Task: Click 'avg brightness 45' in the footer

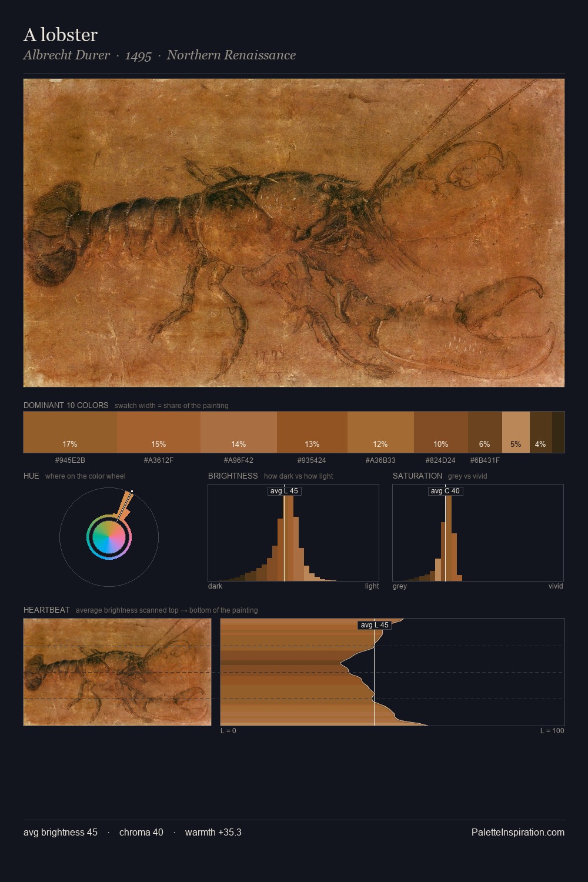Action: (x=61, y=832)
